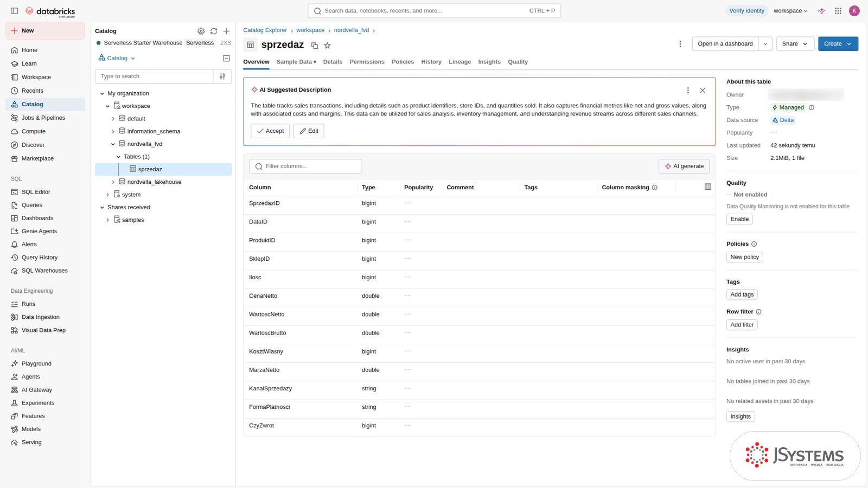Open Open in a dashboard dropdown arrow
Image resolution: width=868 pixels, height=488 pixels.
[x=765, y=44]
